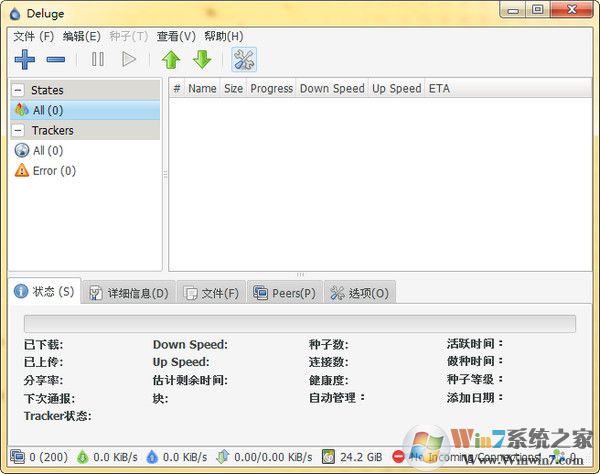Sort by the Up Speed column header

(x=397, y=88)
